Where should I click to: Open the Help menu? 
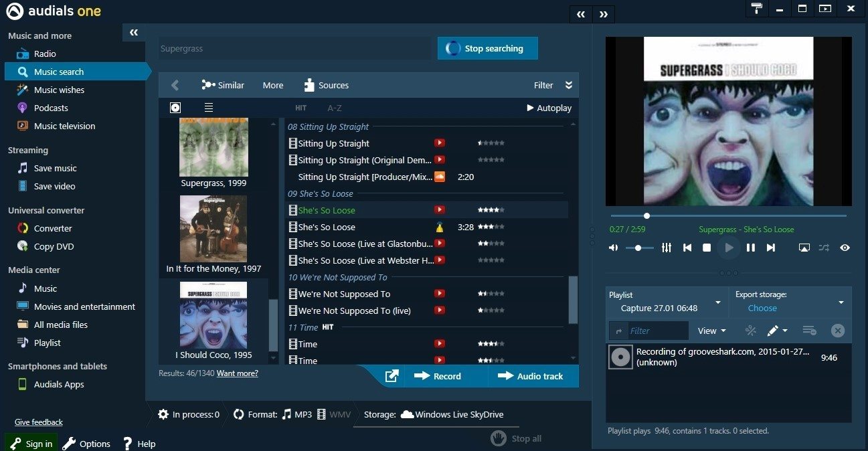tap(139, 444)
